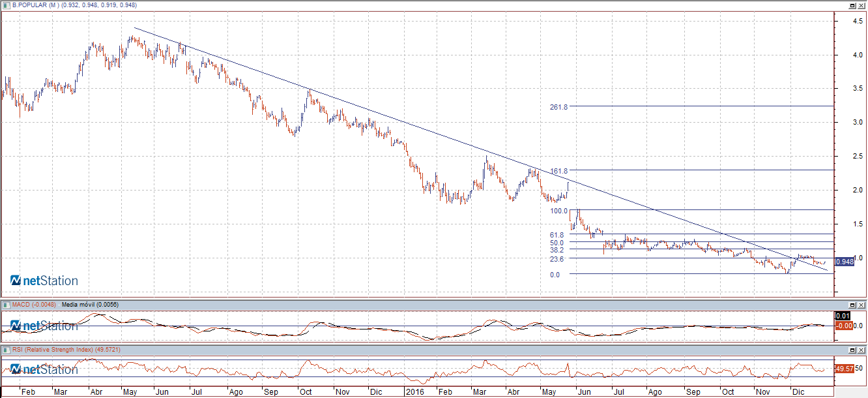Click the black 0.01 MACD value tag
The width and height of the screenshot is (868, 398).
[843, 316]
